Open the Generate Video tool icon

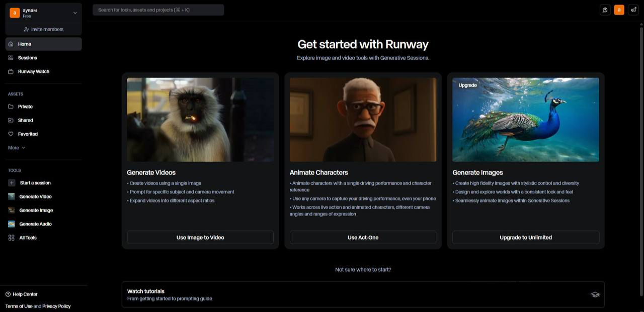(x=12, y=196)
